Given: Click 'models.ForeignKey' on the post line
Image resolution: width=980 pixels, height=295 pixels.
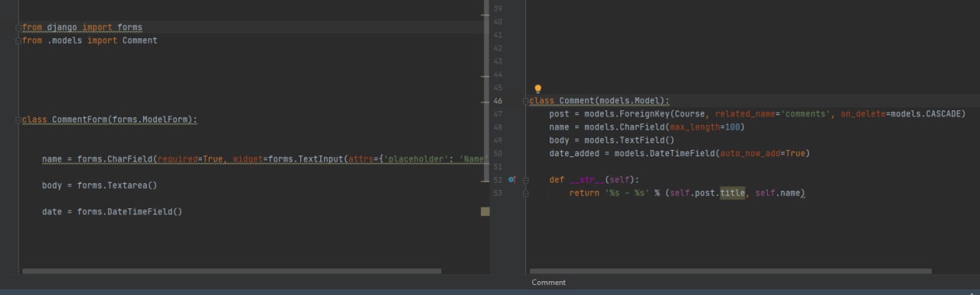Looking at the screenshot, I should pos(627,114).
